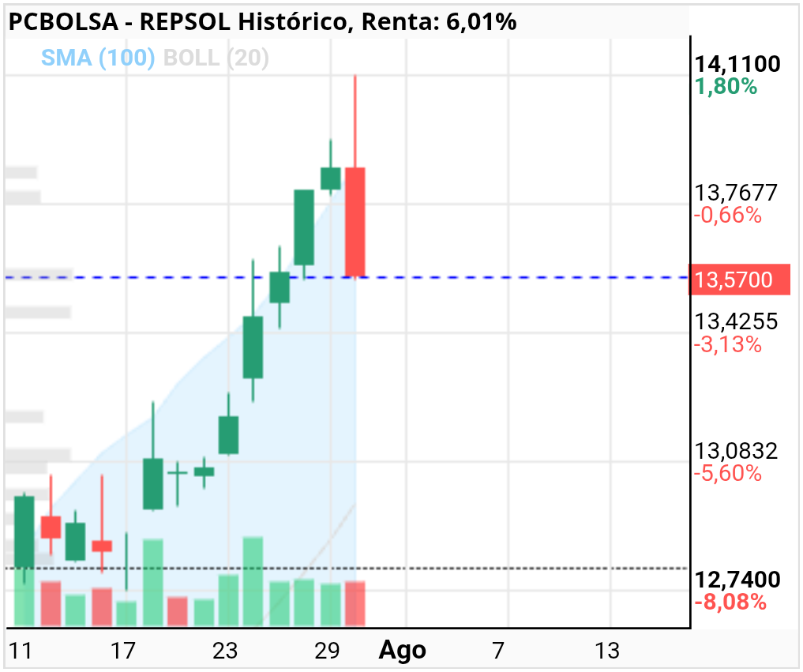Select the 13,4255 price axis label

(x=736, y=321)
